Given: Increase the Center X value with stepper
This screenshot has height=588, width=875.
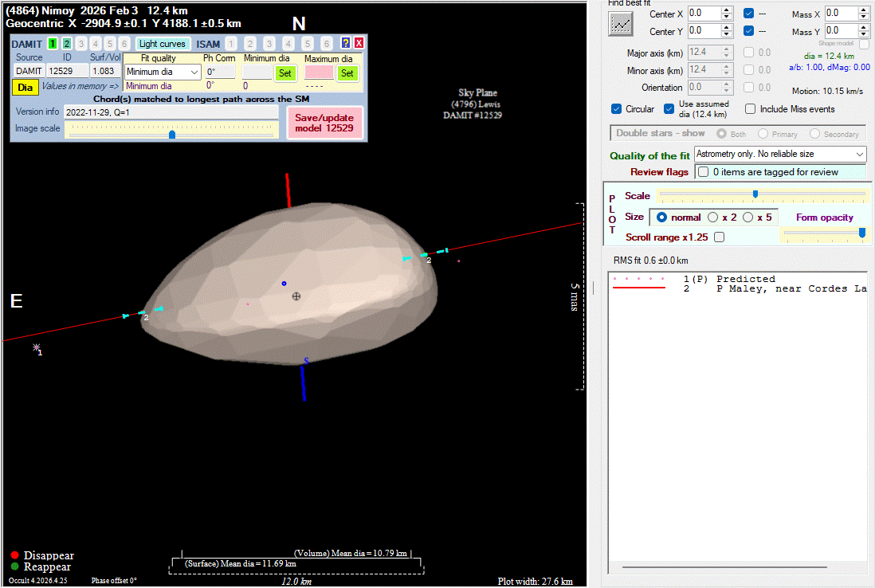Looking at the screenshot, I should (x=726, y=10).
